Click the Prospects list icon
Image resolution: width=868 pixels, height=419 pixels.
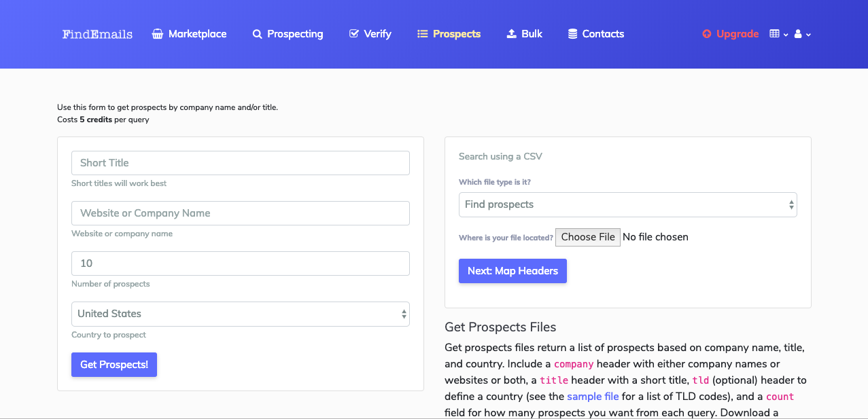[x=422, y=34]
